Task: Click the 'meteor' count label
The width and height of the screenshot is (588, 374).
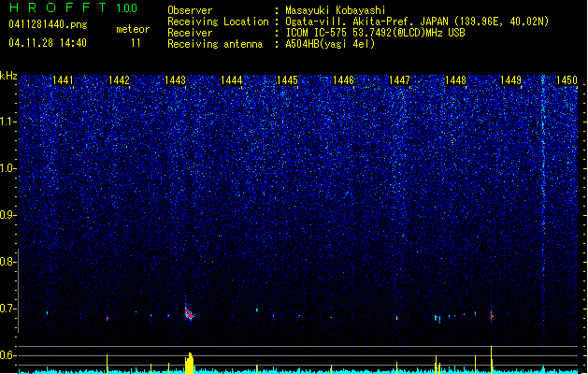Action: point(133,29)
